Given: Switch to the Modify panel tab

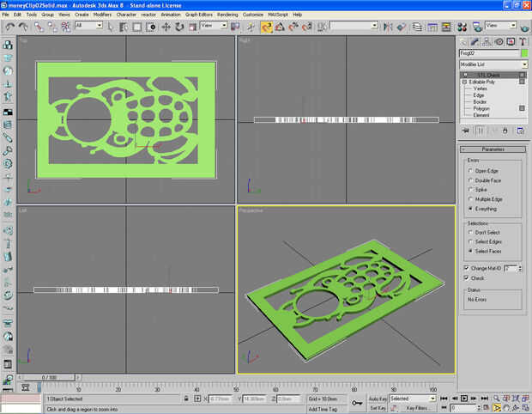Looking at the screenshot, I should (x=475, y=42).
